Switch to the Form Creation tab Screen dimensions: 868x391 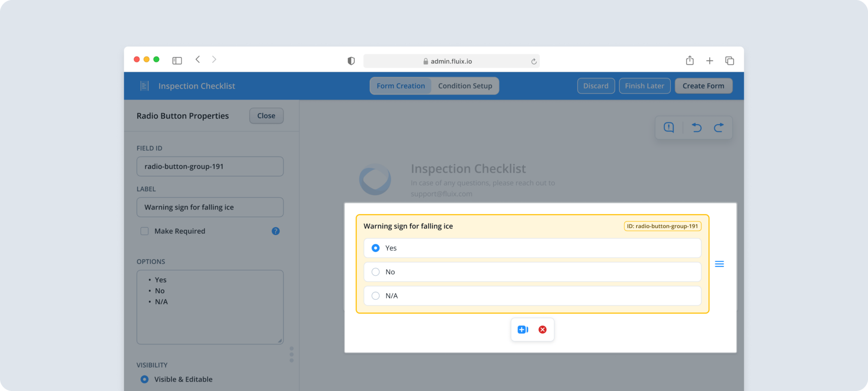pyautogui.click(x=401, y=86)
